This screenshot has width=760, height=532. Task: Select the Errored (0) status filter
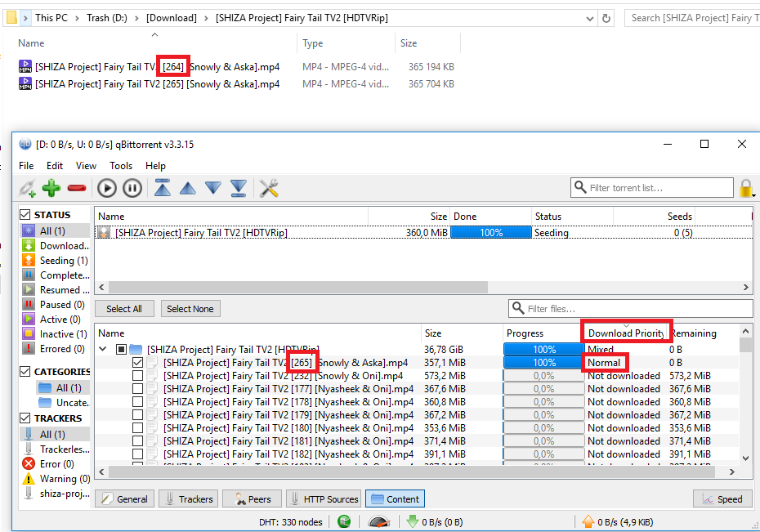54,349
